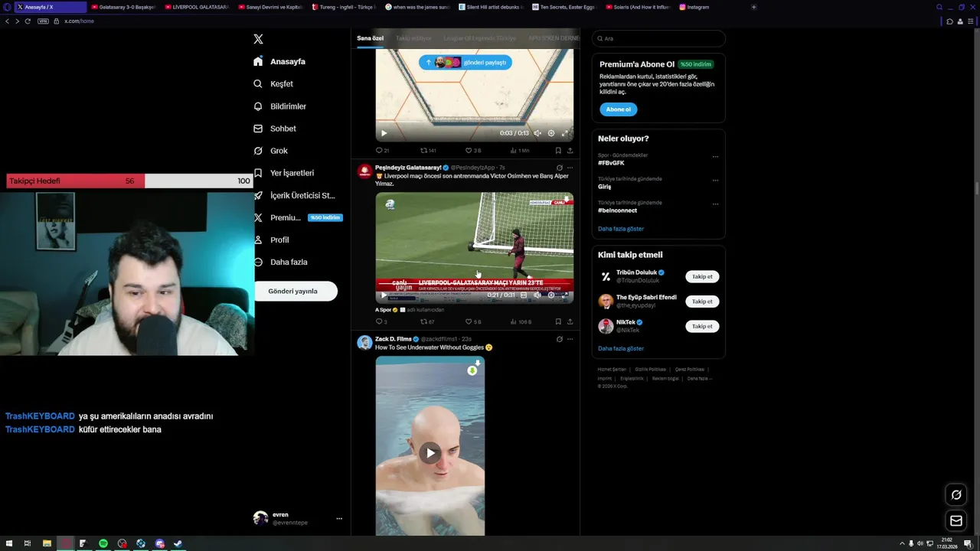
Task: Open Yer İşaretleri bookmarks
Action: [283, 173]
